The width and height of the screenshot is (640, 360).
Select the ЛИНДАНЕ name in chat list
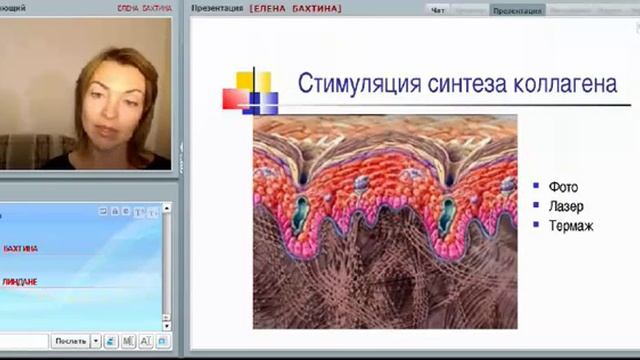pyautogui.click(x=20, y=282)
